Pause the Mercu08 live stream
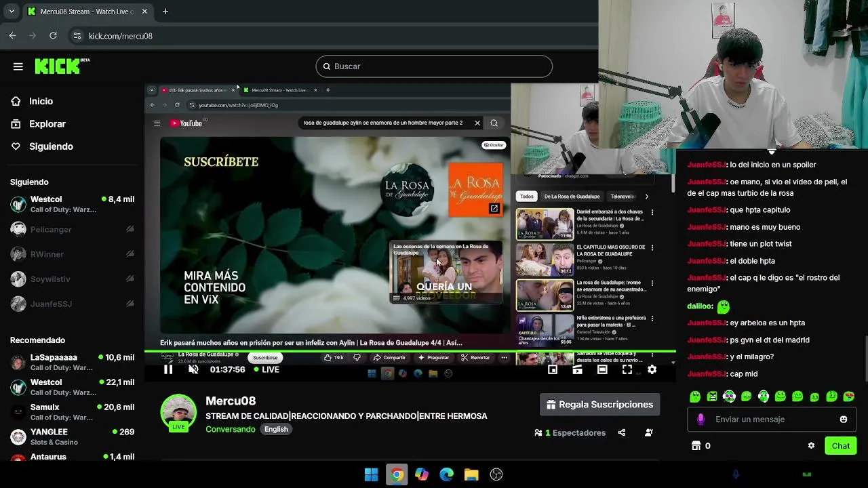868x488 pixels. 168,369
